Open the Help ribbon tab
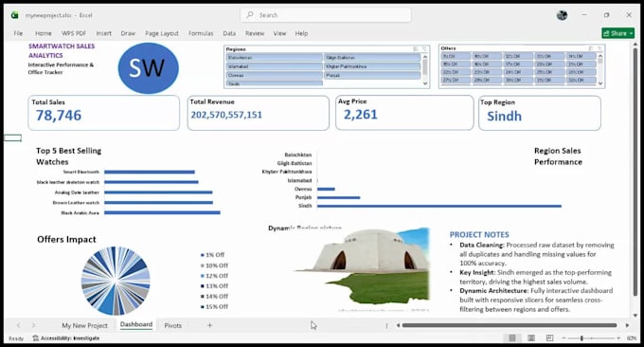The width and height of the screenshot is (644, 347). (301, 33)
